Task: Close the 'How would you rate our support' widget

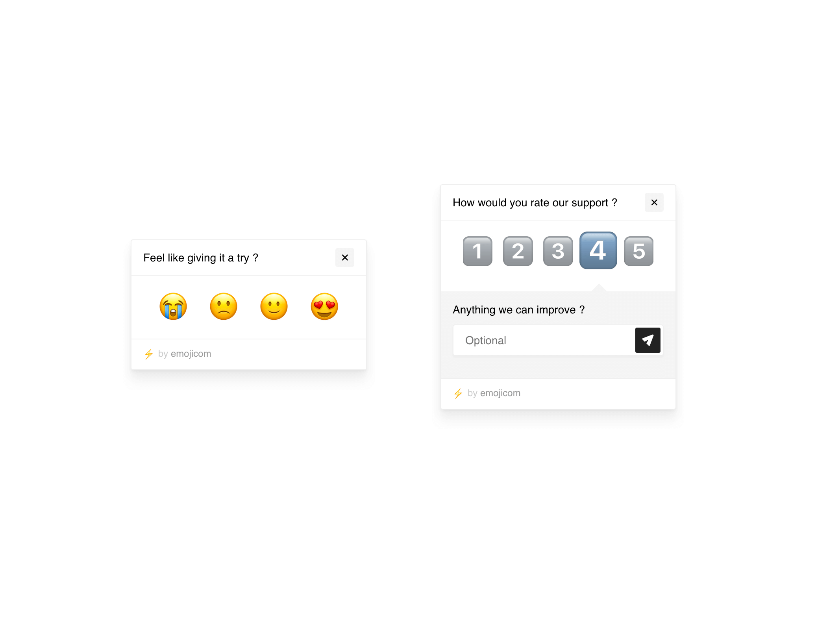Action: pos(654,202)
